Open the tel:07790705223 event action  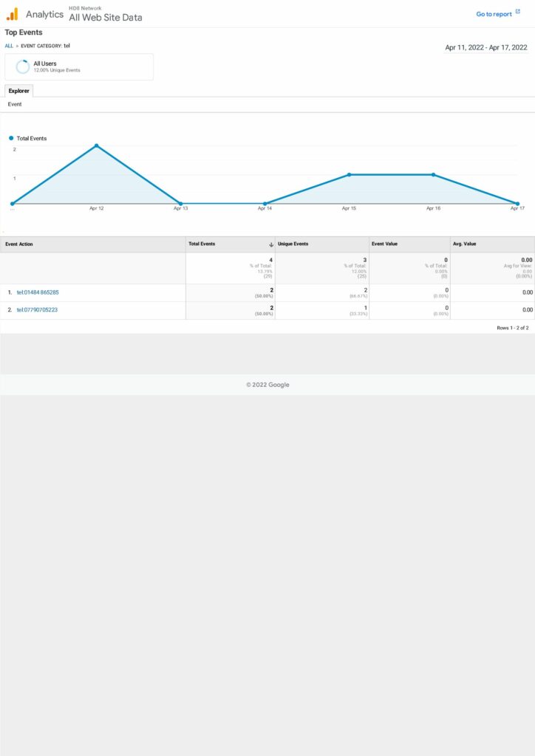click(37, 310)
